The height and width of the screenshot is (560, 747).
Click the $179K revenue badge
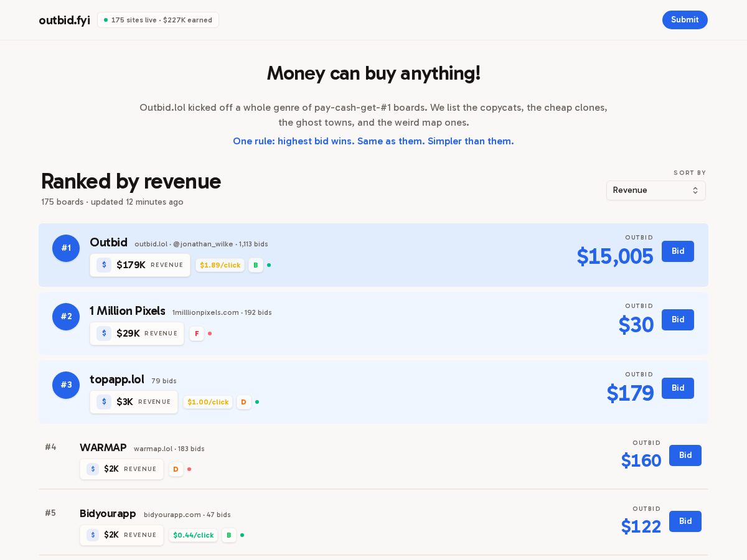click(x=140, y=265)
